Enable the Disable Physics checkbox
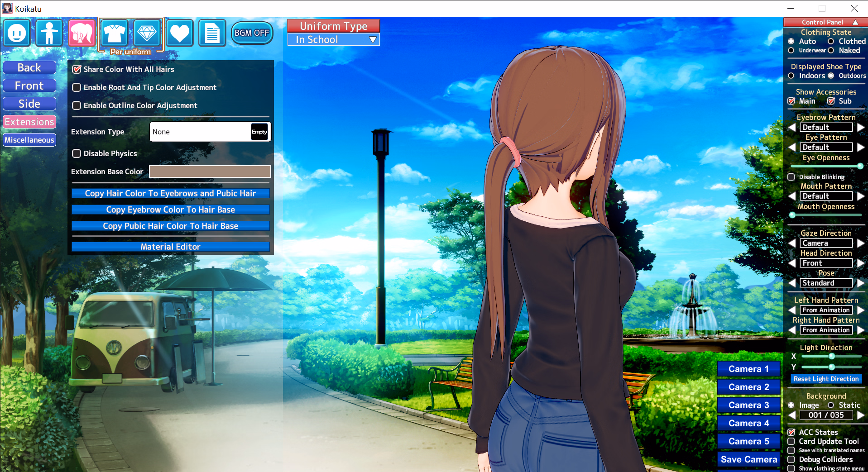The width and height of the screenshot is (868, 472). coord(77,153)
